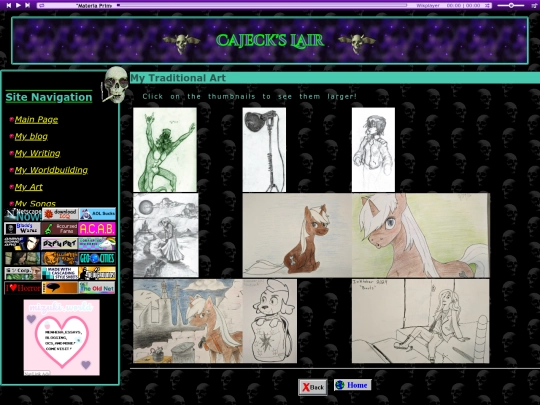
Task: Visit My Worldbuilding section
Action: (x=51, y=170)
